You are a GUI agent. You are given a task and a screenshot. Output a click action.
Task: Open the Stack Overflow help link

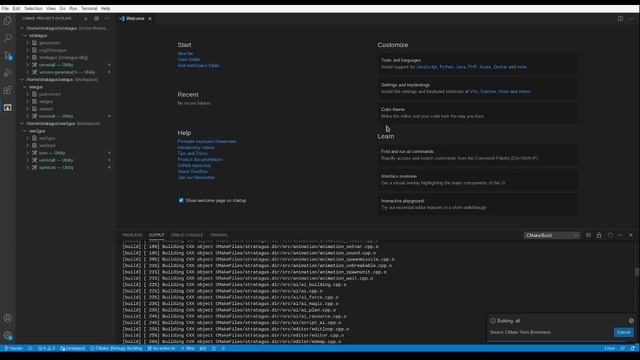click(193, 171)
